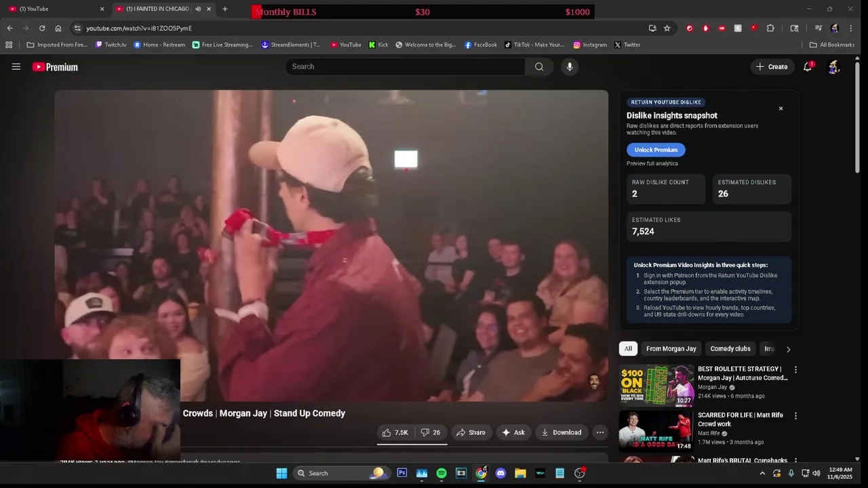Click the install app icon in address bar

[652, 28]
